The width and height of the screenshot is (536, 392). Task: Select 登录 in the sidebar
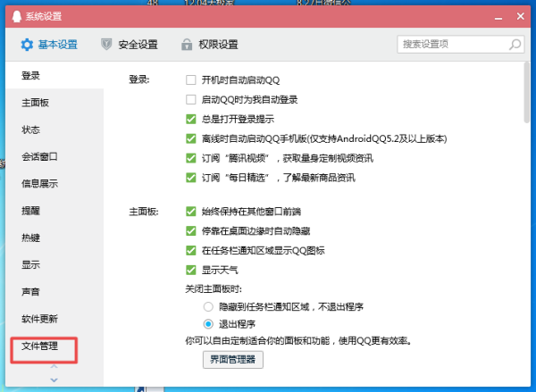pyautogui.click(x=54, y=76)
